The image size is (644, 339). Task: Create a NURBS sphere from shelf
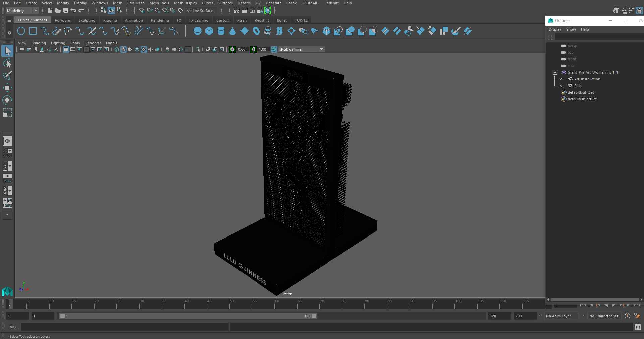(198, 31)
